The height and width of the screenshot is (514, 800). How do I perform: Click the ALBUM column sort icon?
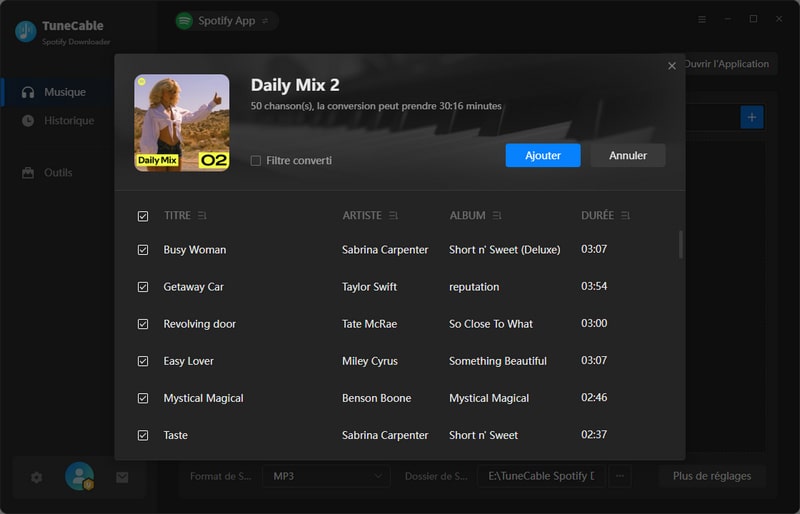click(x=497, y=216)
